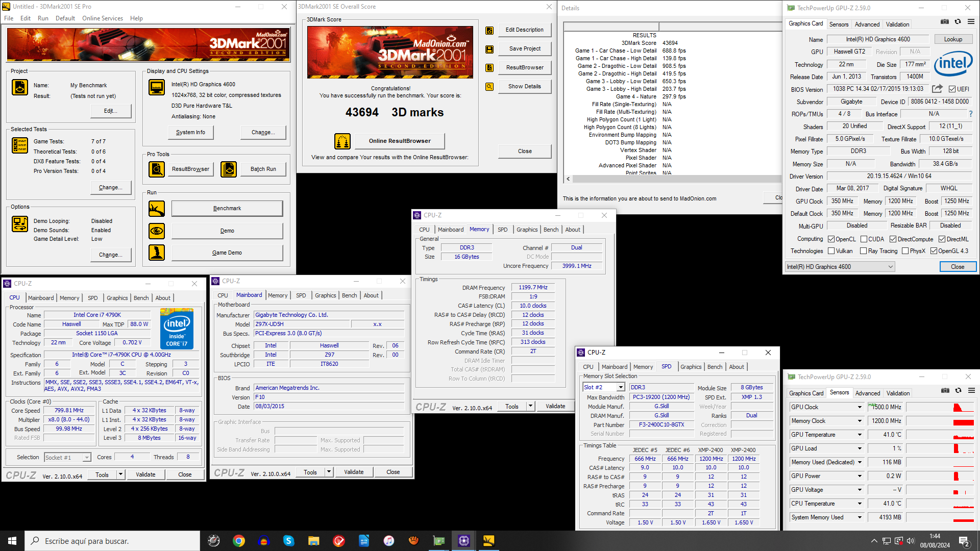Open the GPU Temperature sensor dropdown
Screen dimensions: 980x551
click(x=860, y=435)
